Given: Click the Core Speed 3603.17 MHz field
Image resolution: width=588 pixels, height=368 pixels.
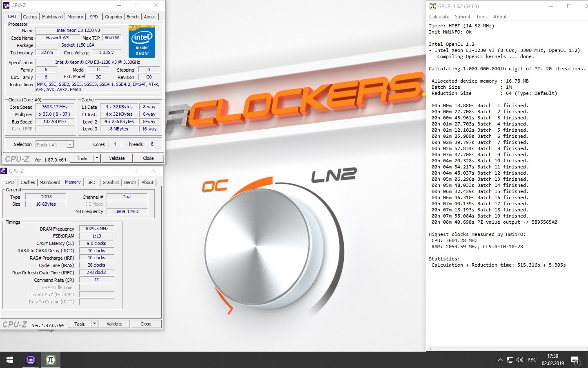Looking at the screenshot, I should click(x=55, y=107).
